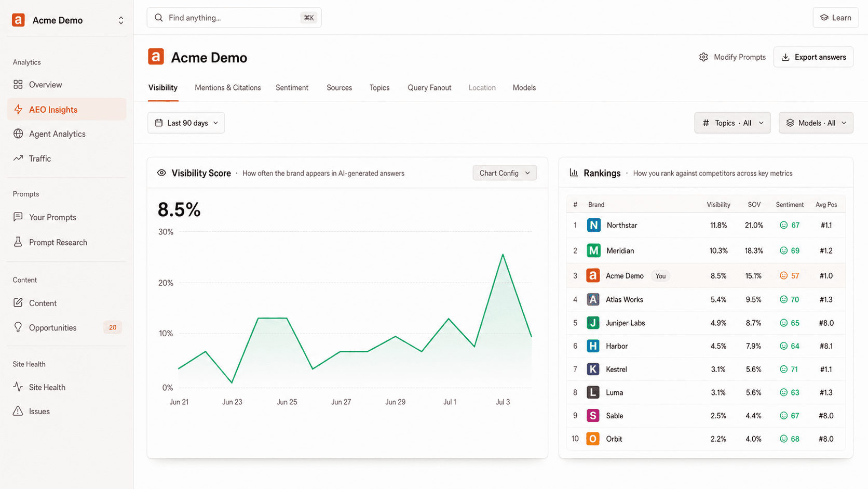Click the Acme Demo logo in rankings
Screen dimensions: 868x489
click(593, 275)
